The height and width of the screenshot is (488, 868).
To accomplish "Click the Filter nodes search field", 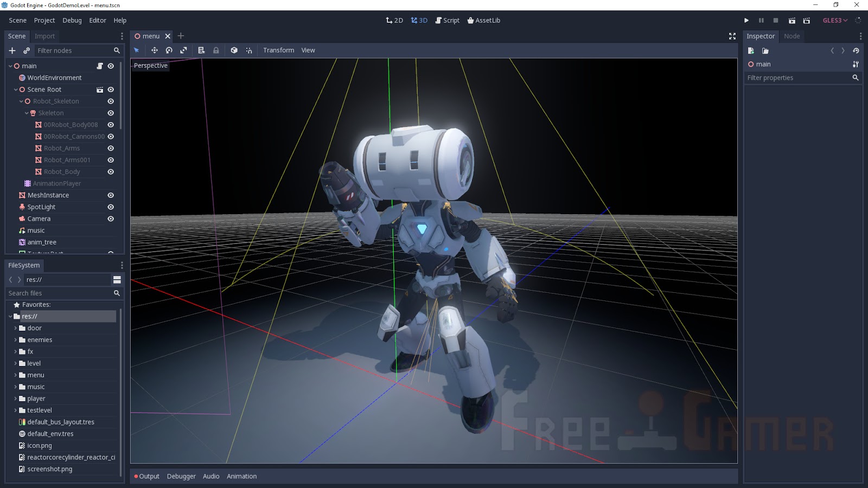I will coord(73,50).
